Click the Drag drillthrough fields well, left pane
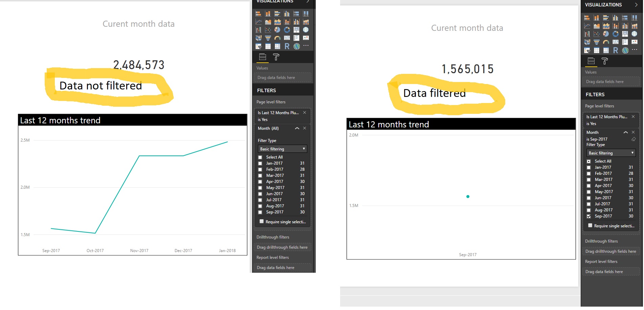This screenshot has width=644, height=310. click(282, 247)
